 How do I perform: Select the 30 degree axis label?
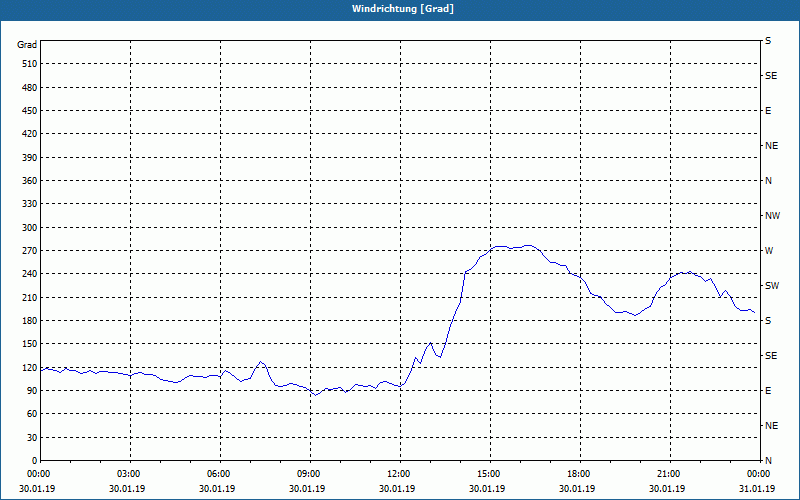32,437
